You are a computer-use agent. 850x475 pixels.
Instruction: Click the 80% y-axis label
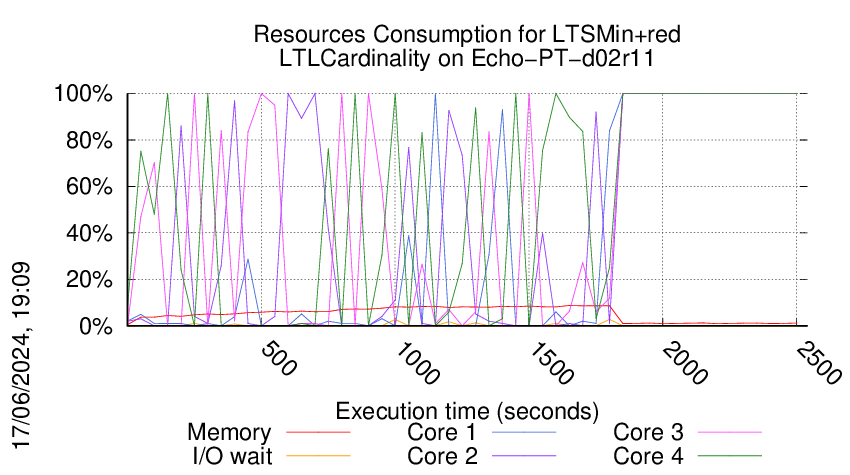pos(89,140)
